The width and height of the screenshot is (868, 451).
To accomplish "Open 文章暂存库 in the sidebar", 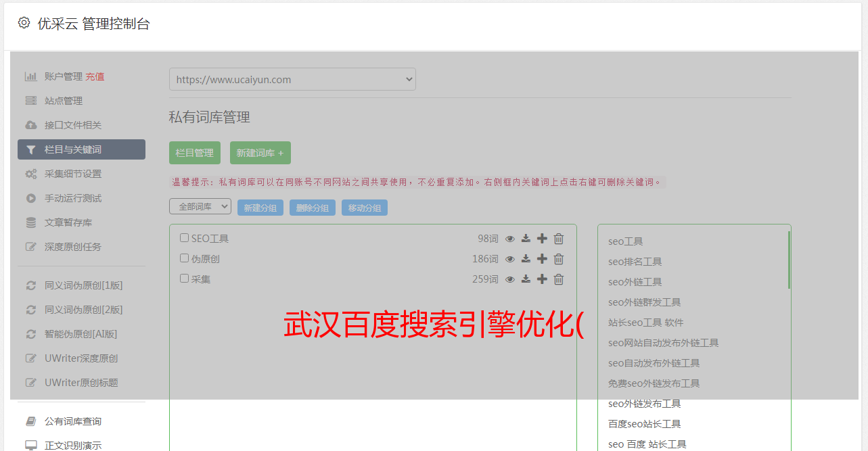I will point(68,222).
